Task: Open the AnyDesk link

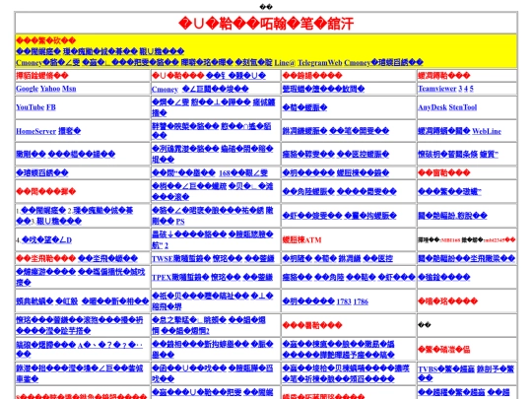Action: point(432,107)
